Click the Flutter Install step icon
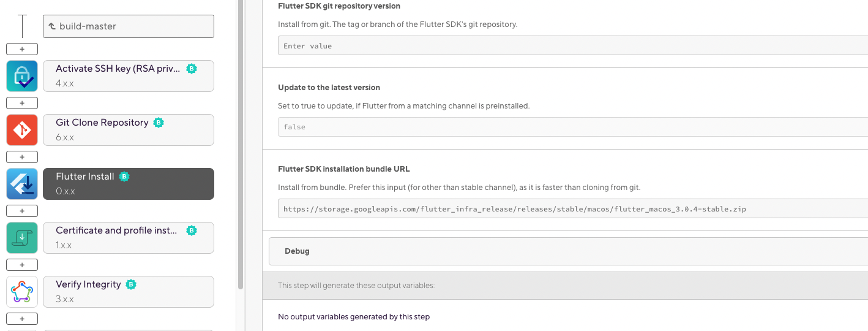Viewport: 868px width, 331px height. click(x=22, y=184)
